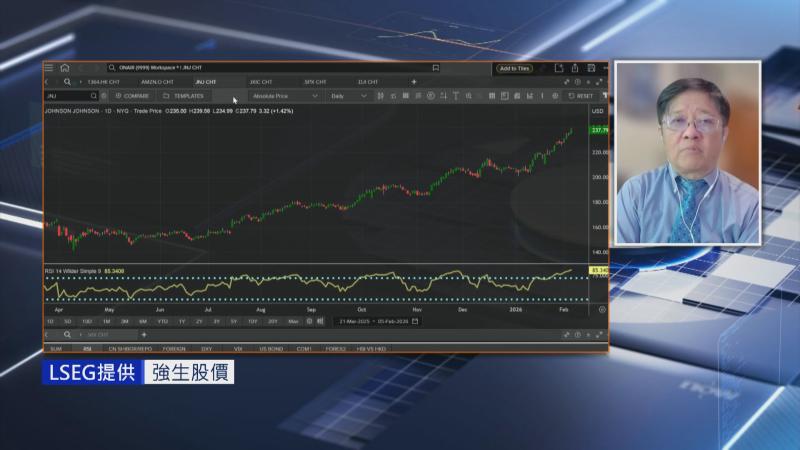Open the Absolute Price dropdown
This screenshot has width=800, height=450.
pyautogui.click(x=284, y=96)
